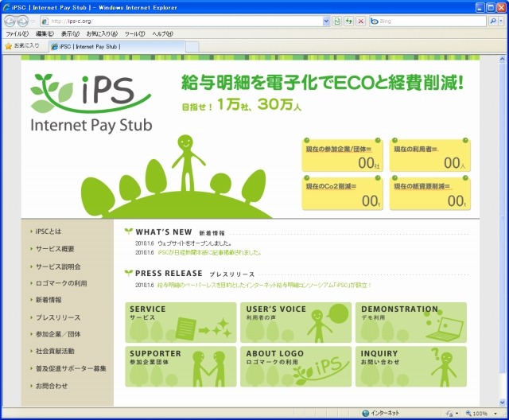Open 普及促進サポーター募集 in the sidebar
The width and height of the screenshot is (509, 420).
(71, 369)
